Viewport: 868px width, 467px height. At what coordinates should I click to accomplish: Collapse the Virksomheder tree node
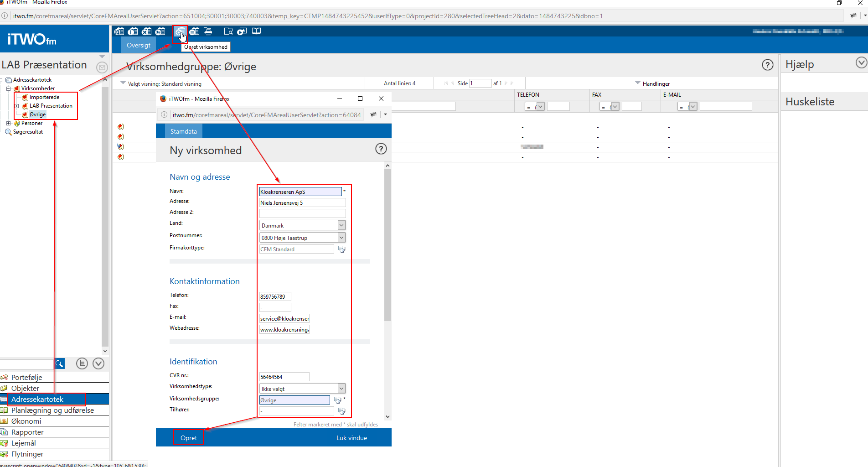coord(8,88)
